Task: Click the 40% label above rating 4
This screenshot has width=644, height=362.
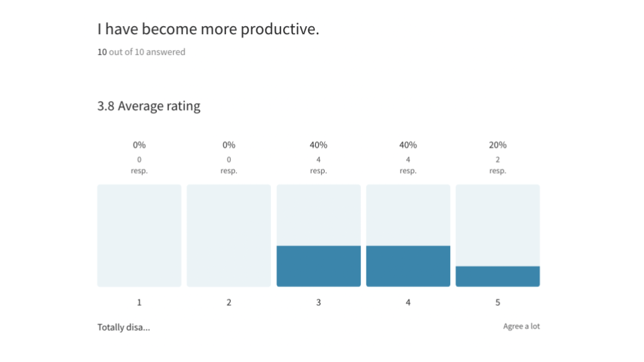Action: pyautogui.click(x=408, y=145)
